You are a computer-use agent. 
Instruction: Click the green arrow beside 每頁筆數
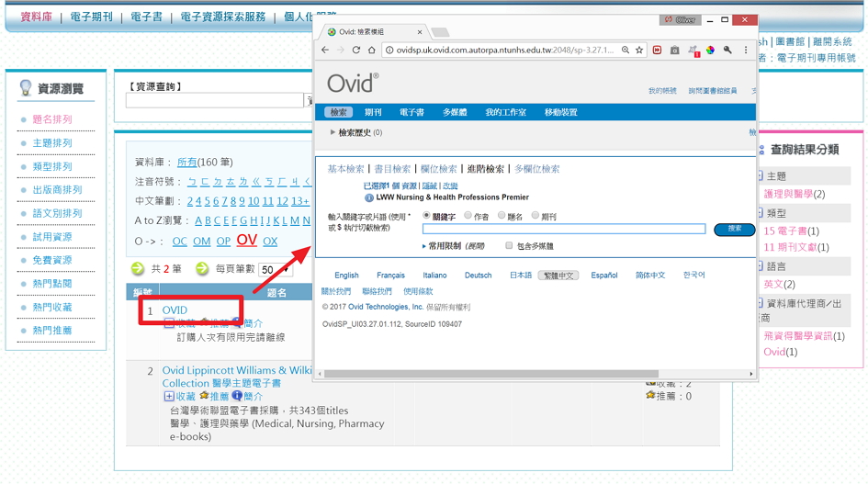click(x=202, y=268)
